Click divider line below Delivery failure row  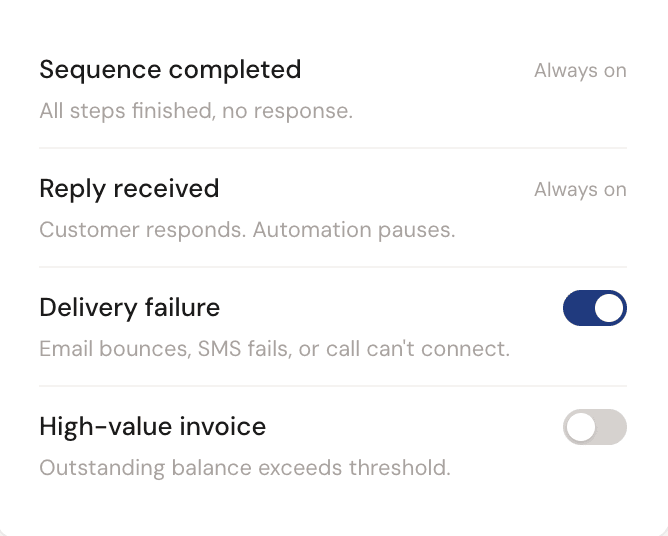coord(333,386)
